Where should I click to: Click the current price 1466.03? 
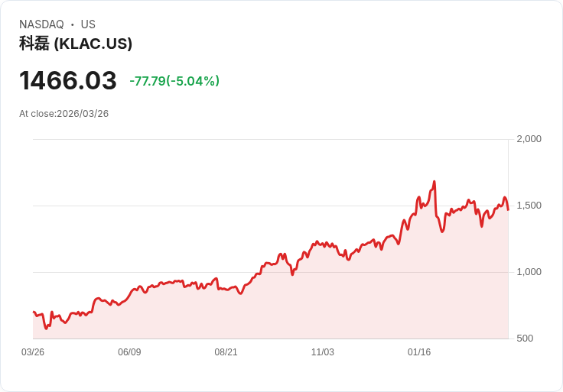coord(68,80)
